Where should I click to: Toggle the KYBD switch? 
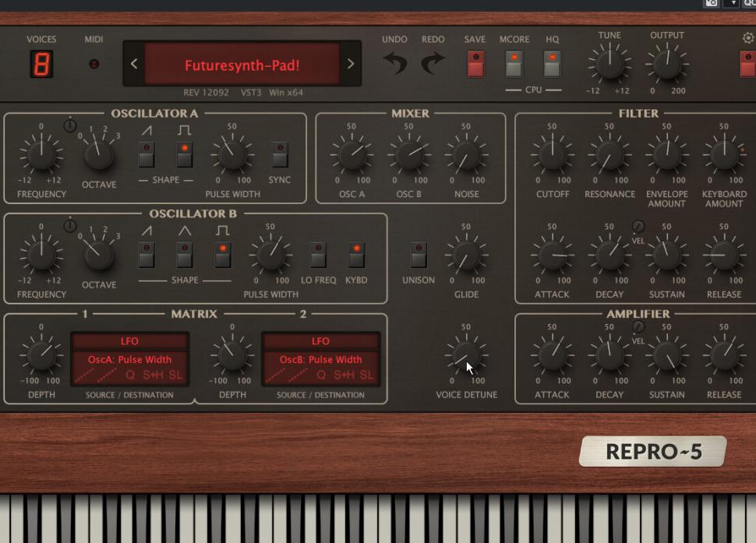[356, 255]
